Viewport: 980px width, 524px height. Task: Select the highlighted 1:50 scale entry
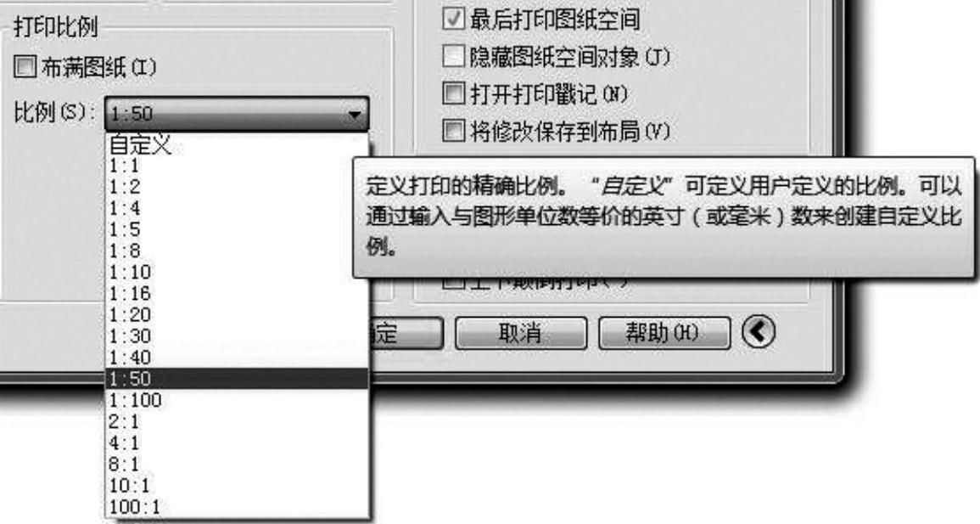tap(238, 378)
